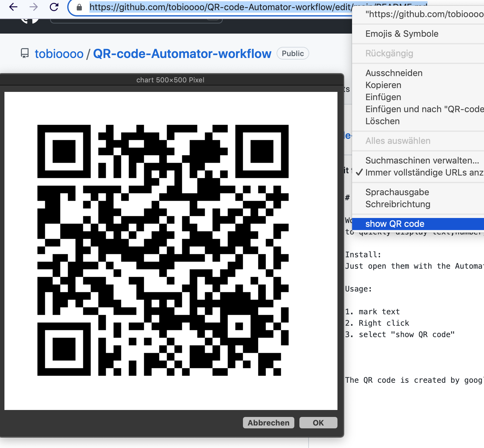
Task: Open the QR-code-Automator-workflow repository link
Action: [182, 54]
